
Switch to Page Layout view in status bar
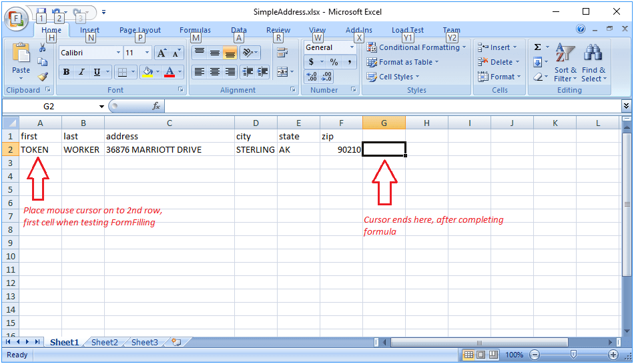click(481, 355)
